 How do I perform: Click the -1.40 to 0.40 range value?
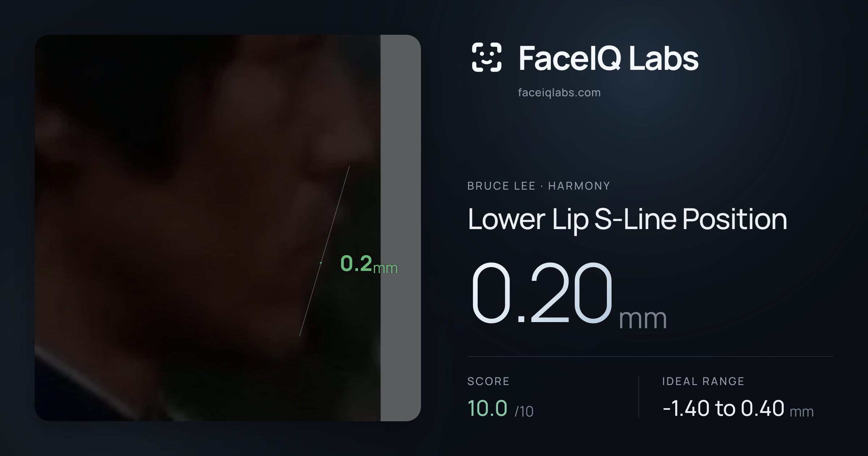(723, 408)
